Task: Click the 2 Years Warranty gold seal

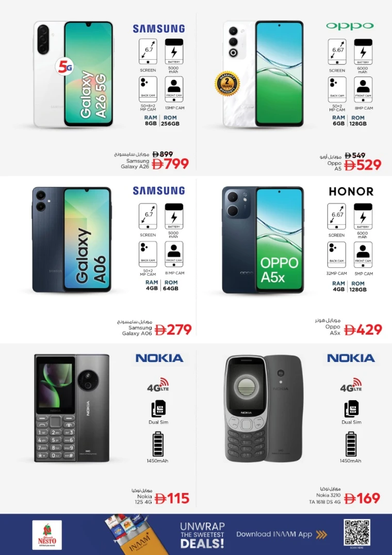Action: click(227, 84)
